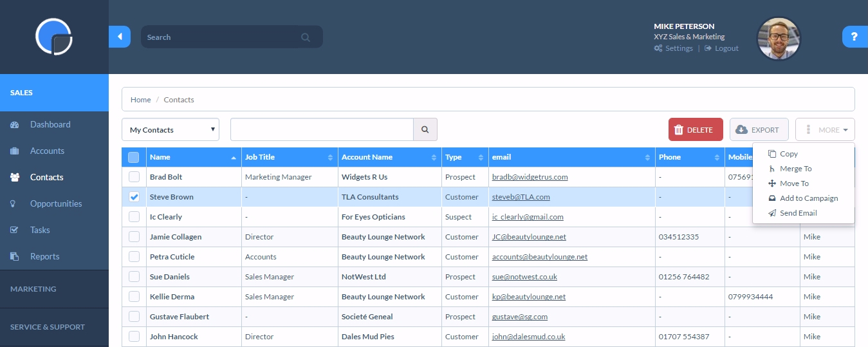Check the Ic Clearly row checkbox

pos(134,217)
